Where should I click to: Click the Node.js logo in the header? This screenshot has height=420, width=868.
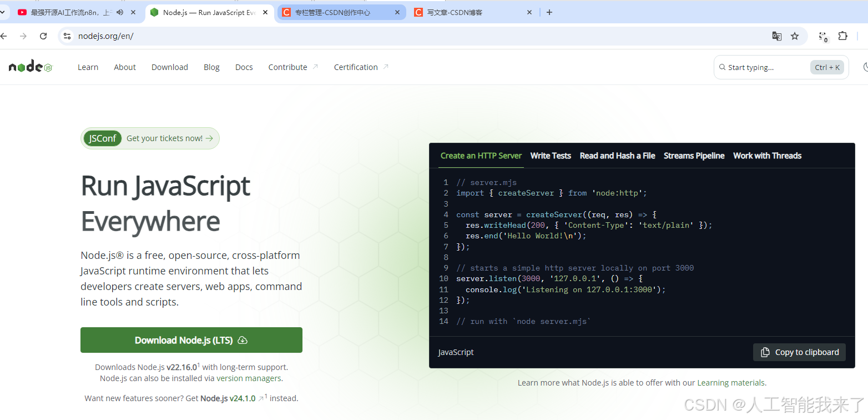31,67
